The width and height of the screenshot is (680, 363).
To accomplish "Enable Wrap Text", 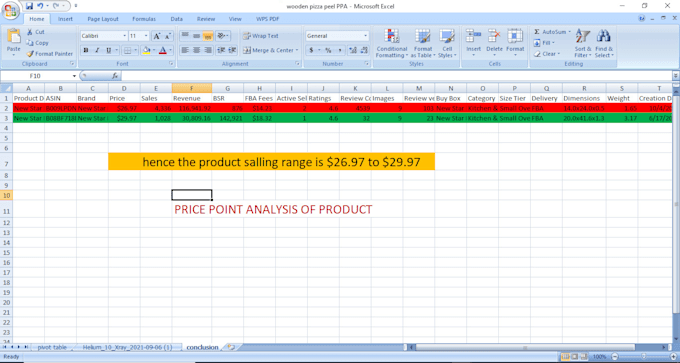I will coord(261,36).
